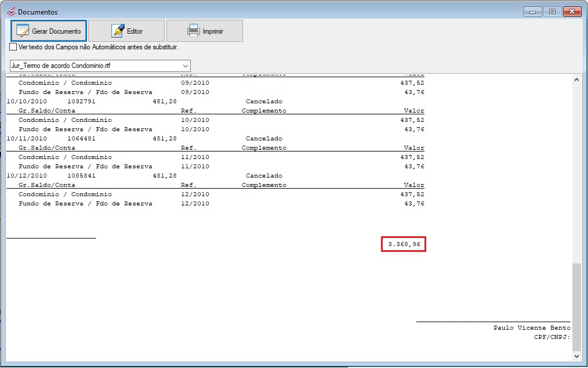The width and height of the screenshot is (588, 368).
Task: Click 'Cancelado' on the 10/12/2010 row
Action: click(x=264, y=176)
